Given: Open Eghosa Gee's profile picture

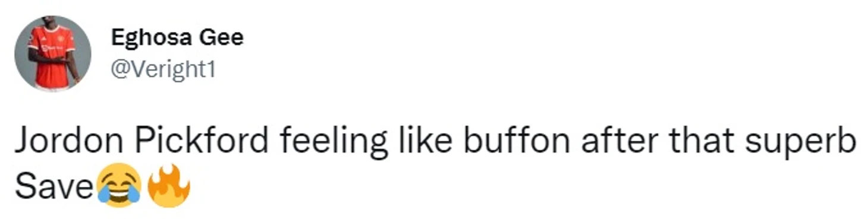Looking at the screenshot, I should [53, 53].
